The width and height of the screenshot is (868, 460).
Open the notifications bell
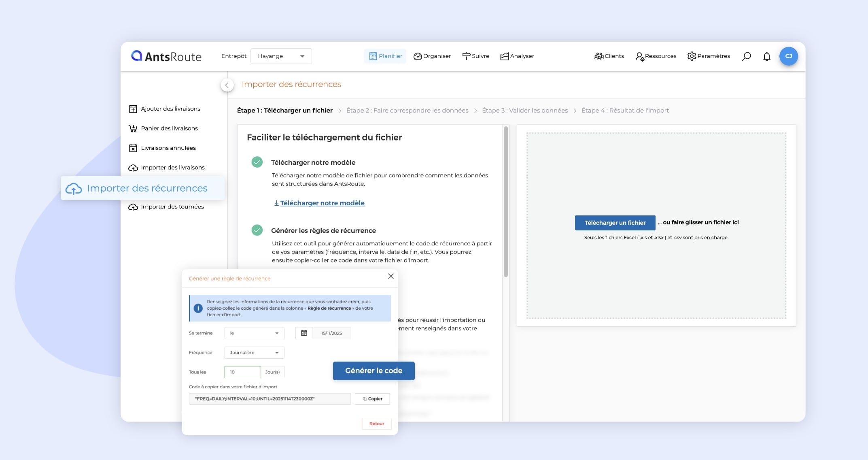click(x=766, y=56)
